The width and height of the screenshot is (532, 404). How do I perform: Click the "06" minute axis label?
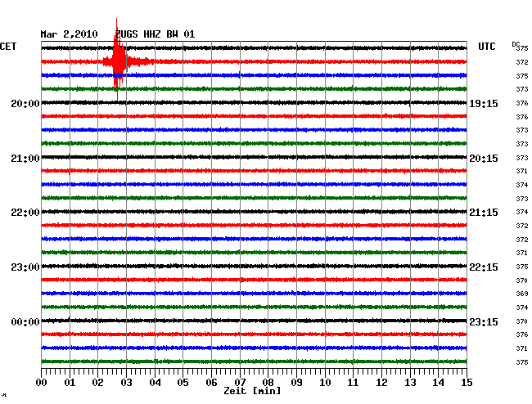click(211, 382)
